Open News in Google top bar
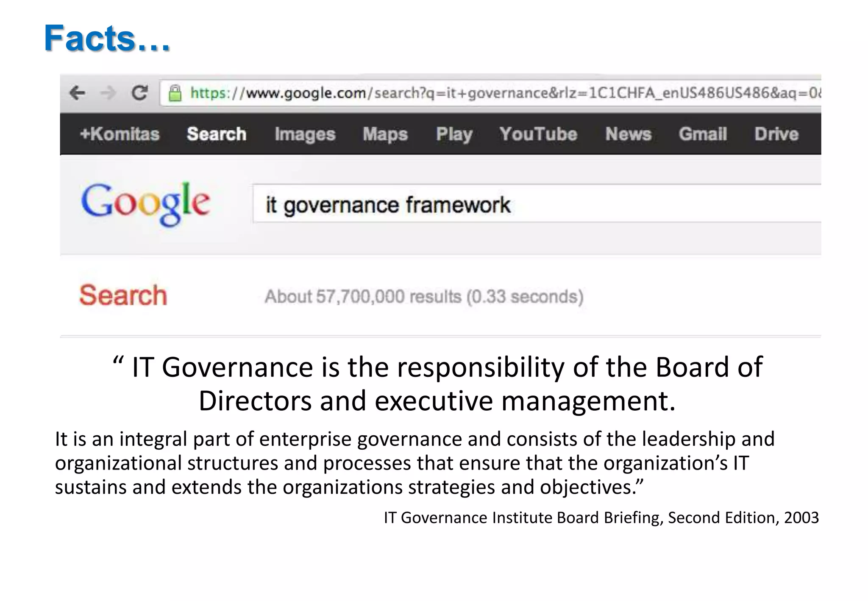The height and width of the screenshot is (601, 868). 628,134
